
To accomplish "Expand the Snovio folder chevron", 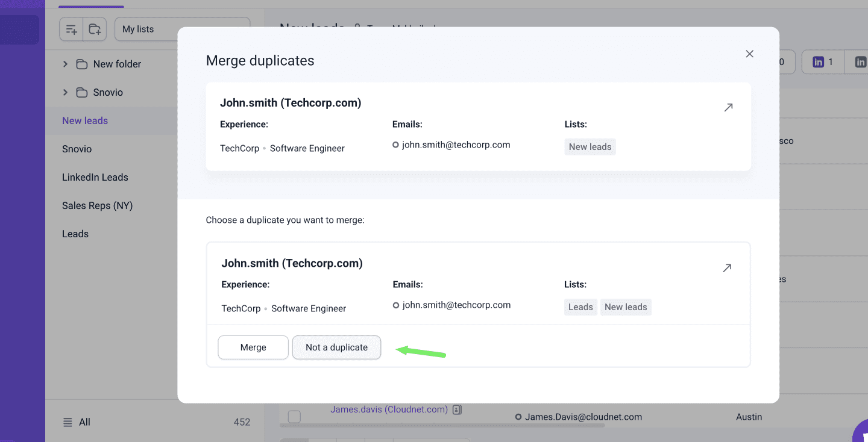I will pos(65,92).
